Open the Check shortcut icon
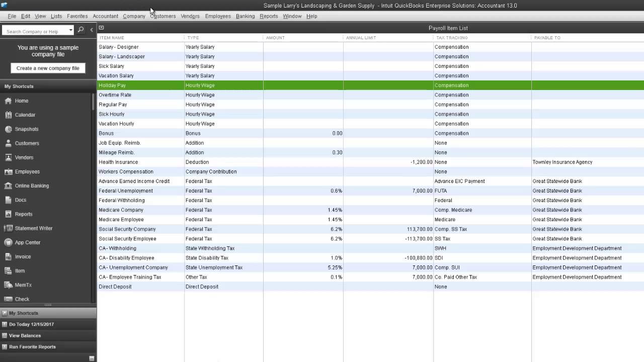The image size is (644, 362). pos(8,299)
